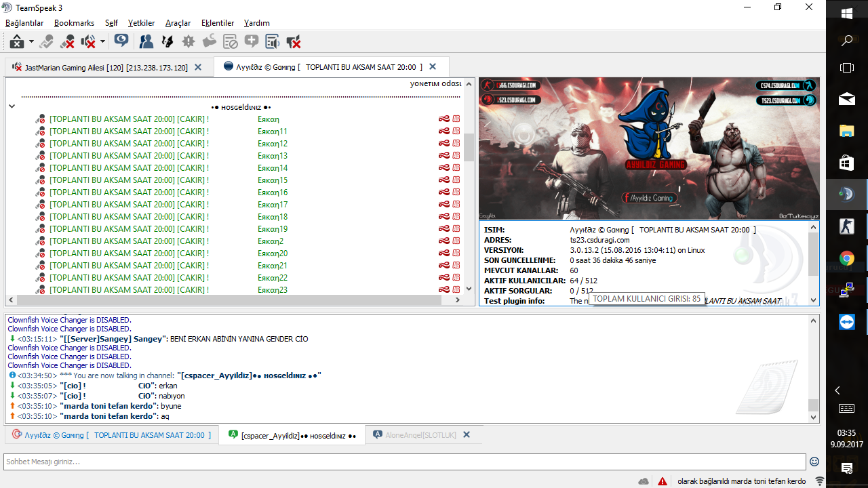Image resolution: width=868 pixels, height=488 pixels.
Task: Collapse the HOSGELDINIZ channel chevron
Action: (12, 106)
